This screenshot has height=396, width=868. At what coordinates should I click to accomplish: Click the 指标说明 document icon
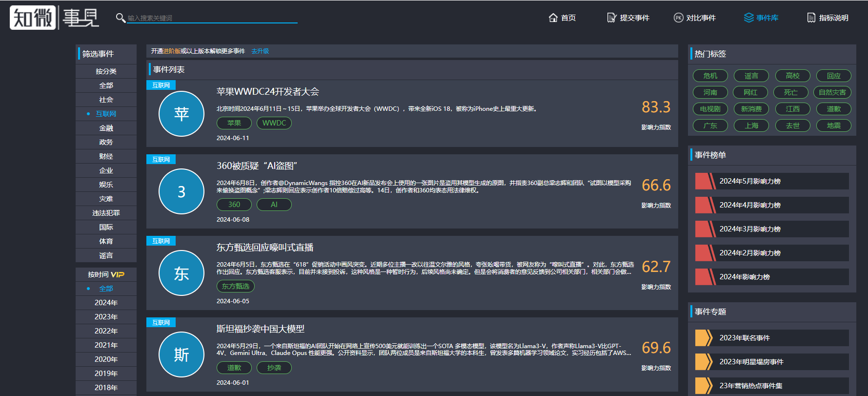click(x=811, y=18)
